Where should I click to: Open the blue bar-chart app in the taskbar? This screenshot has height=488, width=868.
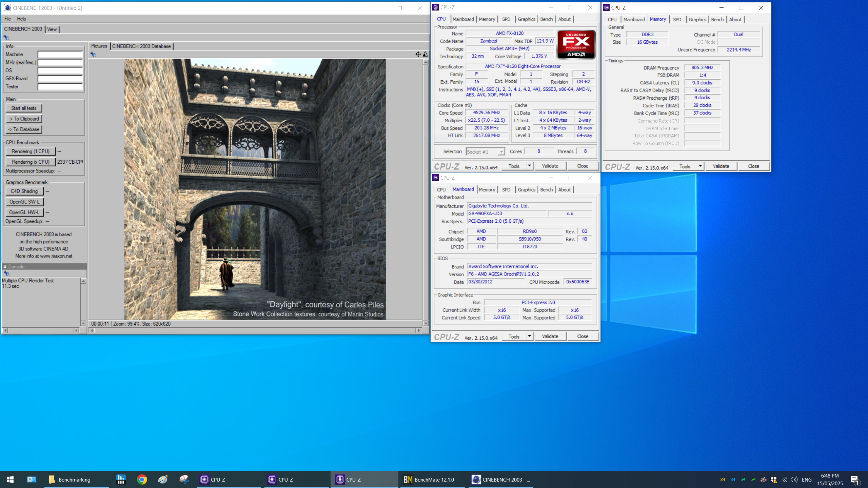tap(121, 480)
